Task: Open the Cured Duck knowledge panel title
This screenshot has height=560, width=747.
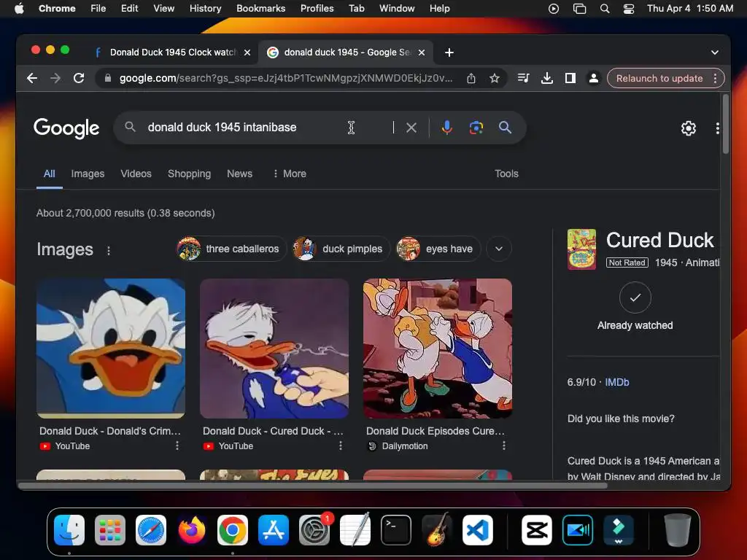Action: click(659, 240)
